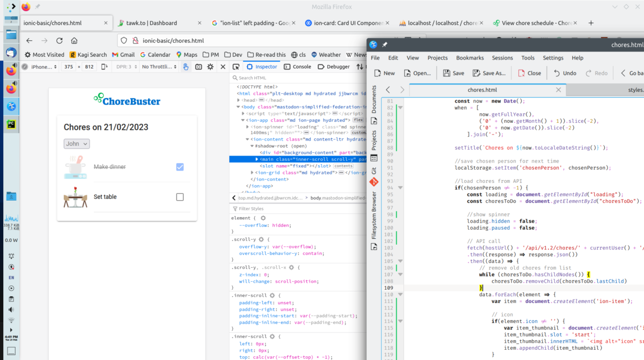The width and height of the screenshot is (644, 360).
Task: Open responsive design mode settings gear
Action: tap(210, 67)
